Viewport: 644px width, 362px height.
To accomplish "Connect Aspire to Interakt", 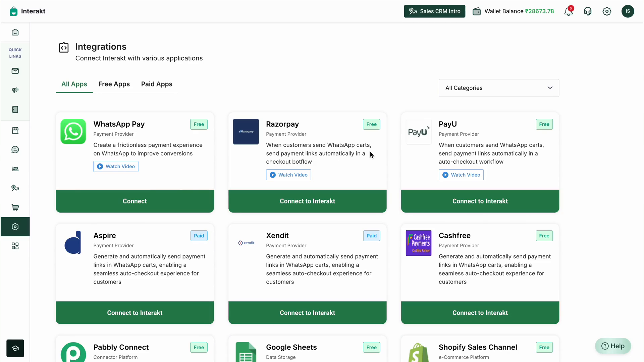I will (135, 313).
